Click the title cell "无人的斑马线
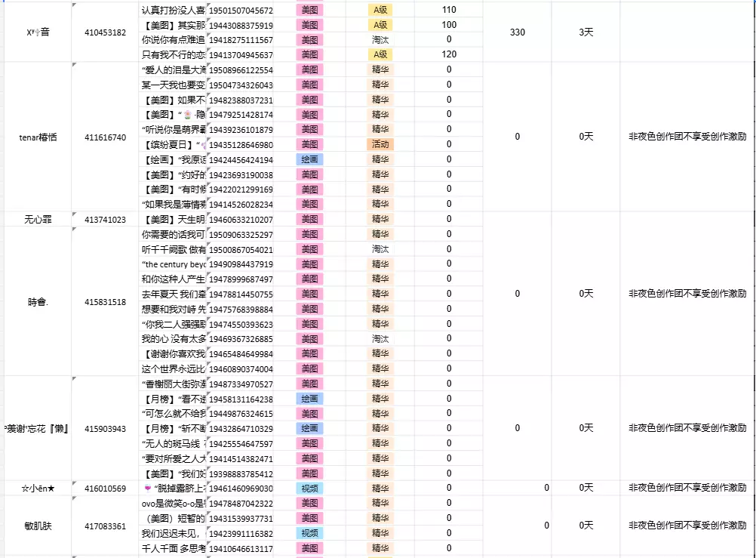 click(x=173, y=443)
